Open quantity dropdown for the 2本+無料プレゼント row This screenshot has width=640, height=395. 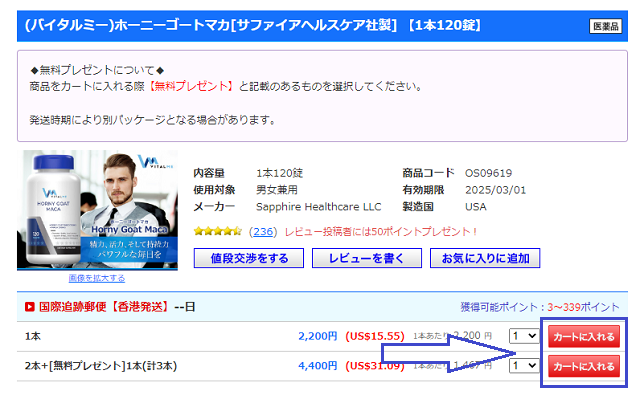(524, 366)
